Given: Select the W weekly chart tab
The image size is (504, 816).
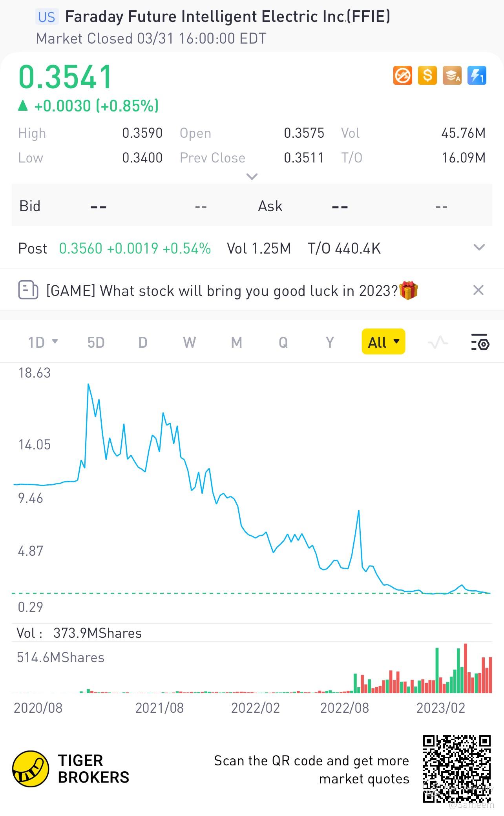Looking at the screenshot, I should click(x=189, y=343).
